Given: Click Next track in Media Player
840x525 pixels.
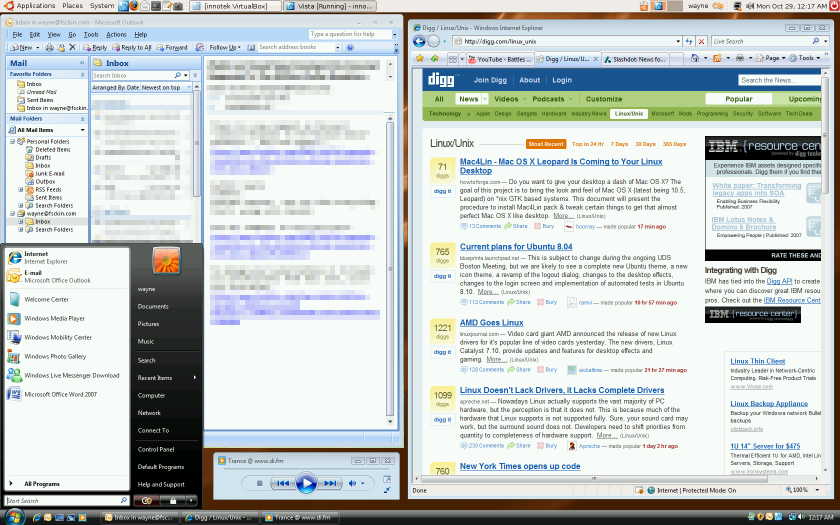Looking at the screenshot, I should pyautogui.click(x=330, y=483).
